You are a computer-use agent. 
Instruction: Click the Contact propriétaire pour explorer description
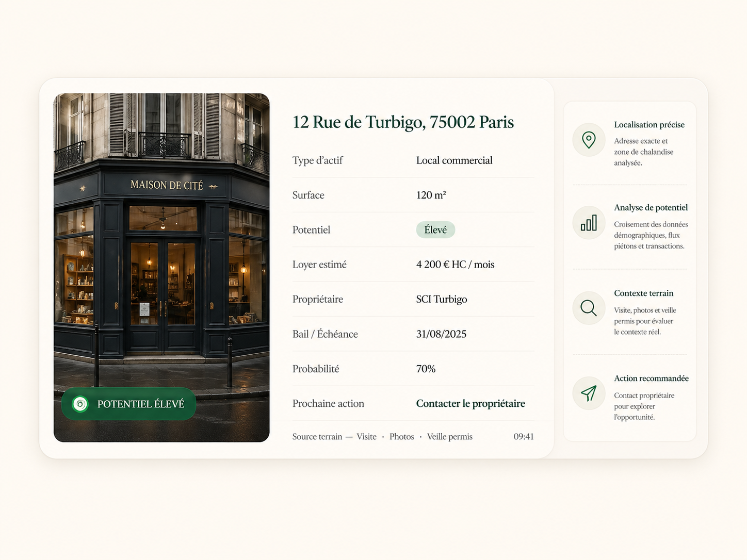click(x=644, y=406)
